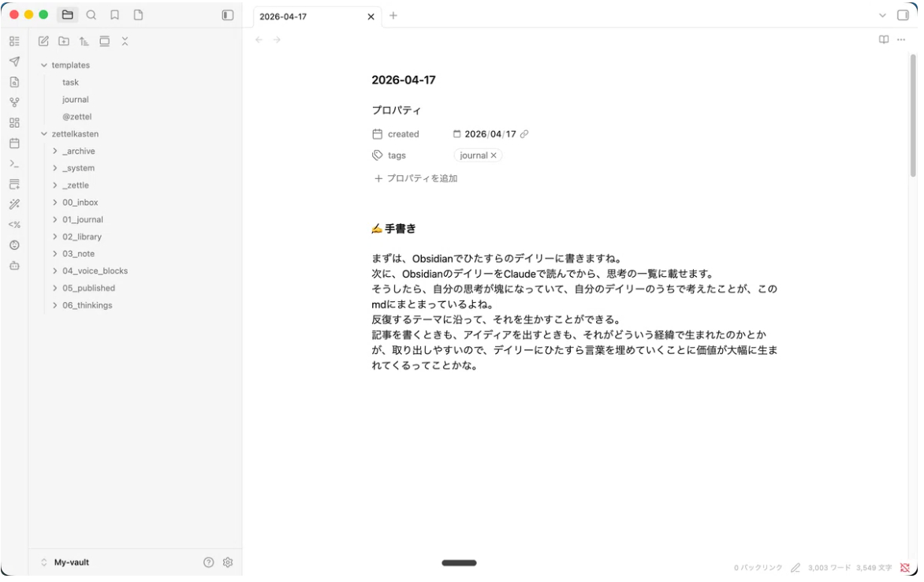Image resolution: width=924 pixels, height=582 pixels.
Task: Expand the 03_note folder
Action: point(55,254)
